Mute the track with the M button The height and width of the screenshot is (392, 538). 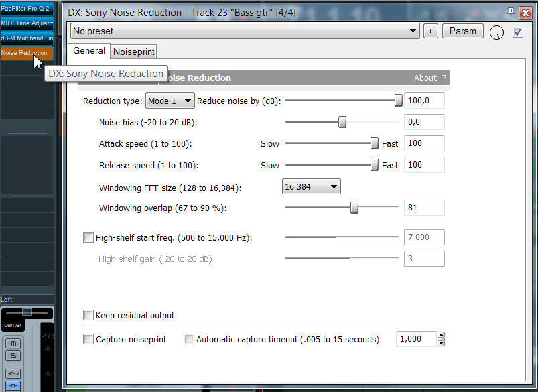13,343
